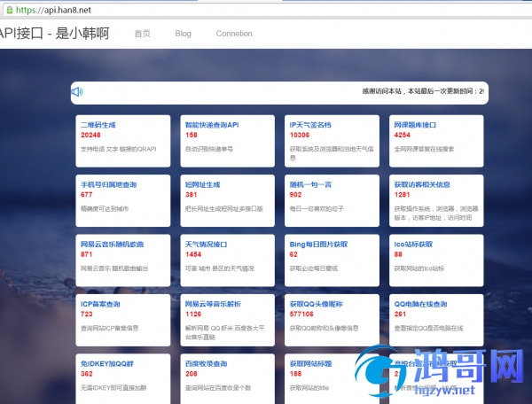Image resolution: width=532 pixels, height=404 pixels.
Task: Click the description 自动识别快递单号
Action: pos(209,149)
